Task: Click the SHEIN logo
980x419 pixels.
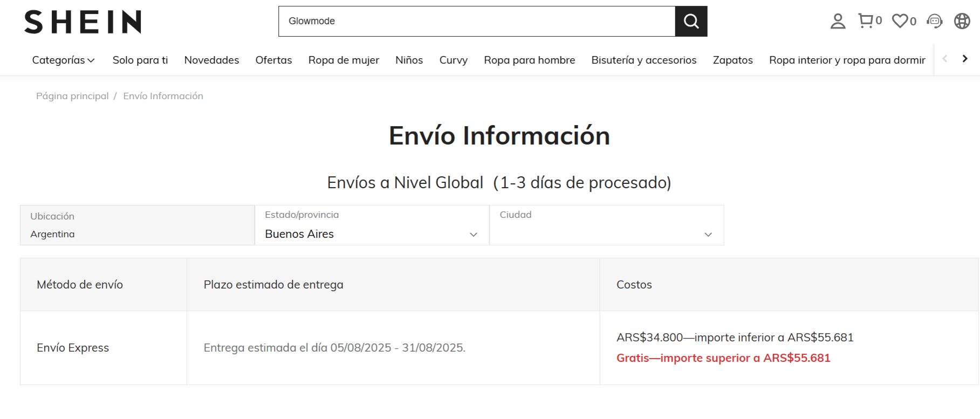Action: pyautogui.click(x=83, y=22)
